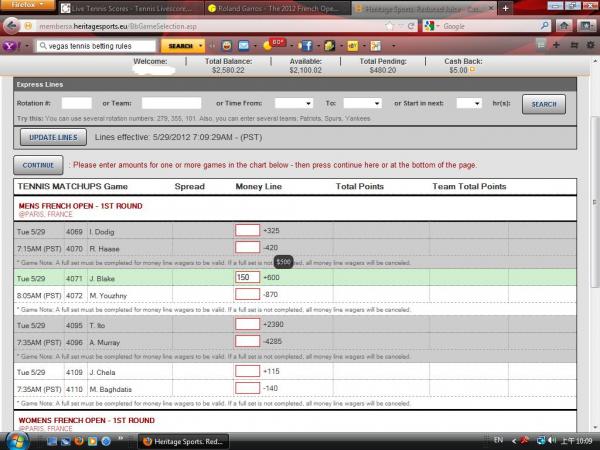
Task: Click the magnifier in Google search box
Action: click(x=543, y=26)
